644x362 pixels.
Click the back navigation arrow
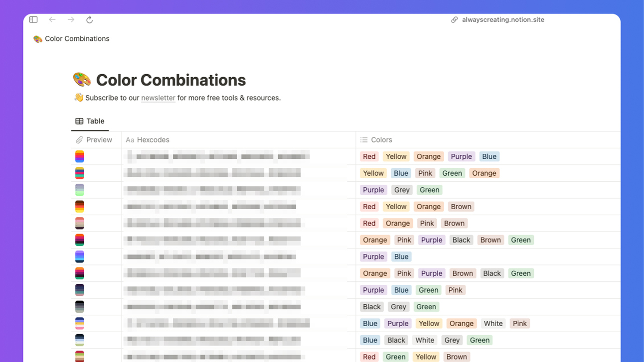(x=52, y=19)
